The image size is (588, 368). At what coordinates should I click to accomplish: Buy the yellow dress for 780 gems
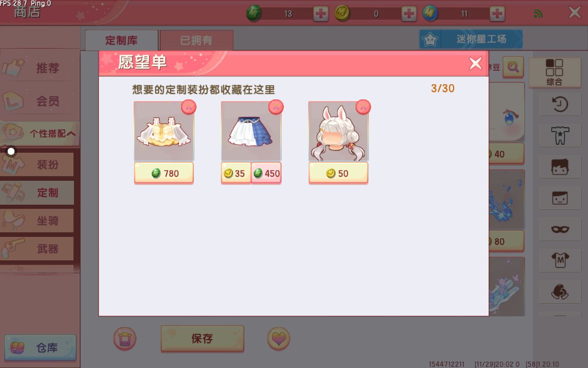(164, 173)
